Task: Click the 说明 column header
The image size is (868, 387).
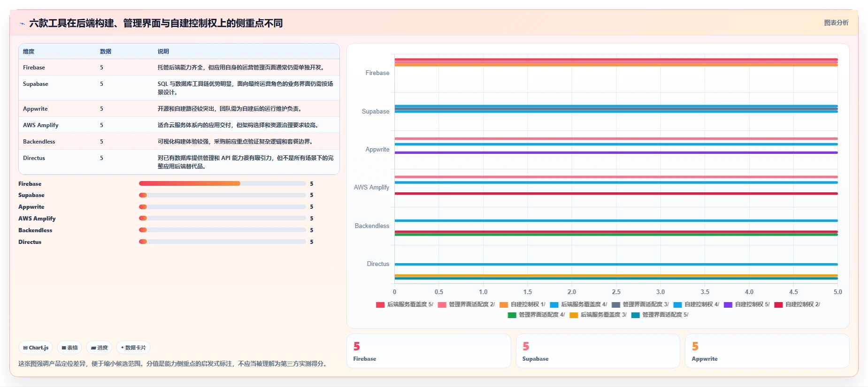Action: (x=163, y=52)
